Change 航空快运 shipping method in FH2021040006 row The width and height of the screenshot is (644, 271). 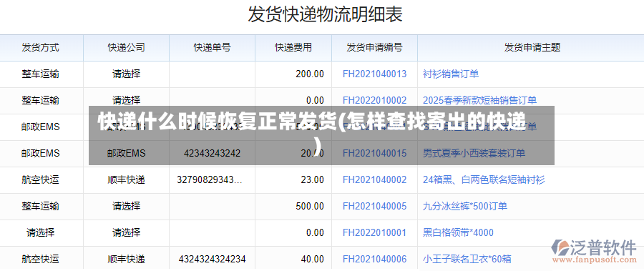click(x=41, y=259)
